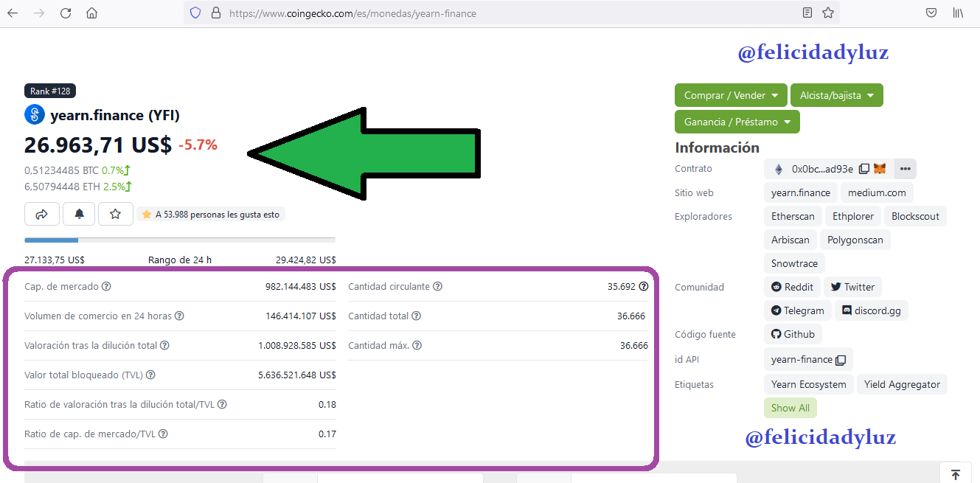Click the yearn.finance coin logo
The image size is (980, 483).
point(35,114)
